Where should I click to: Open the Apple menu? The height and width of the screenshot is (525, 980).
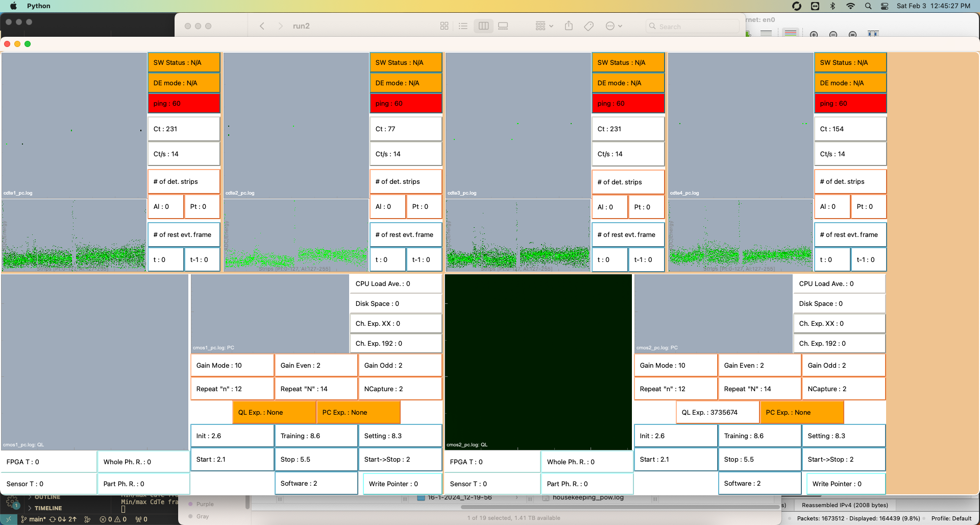[14, 6]
